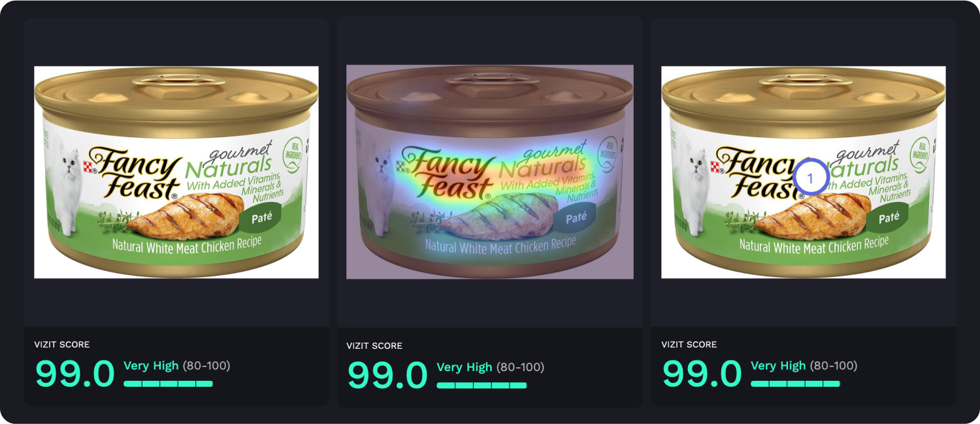This screenshot has height=424, width=980.
Task: Select the right card's annotated can image
Action: click(x=804, y=172)
